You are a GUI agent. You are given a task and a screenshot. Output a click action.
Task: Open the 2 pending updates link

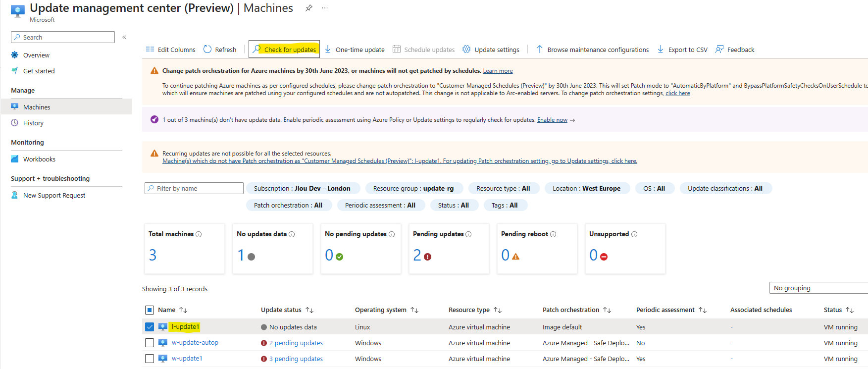(296, 343)
